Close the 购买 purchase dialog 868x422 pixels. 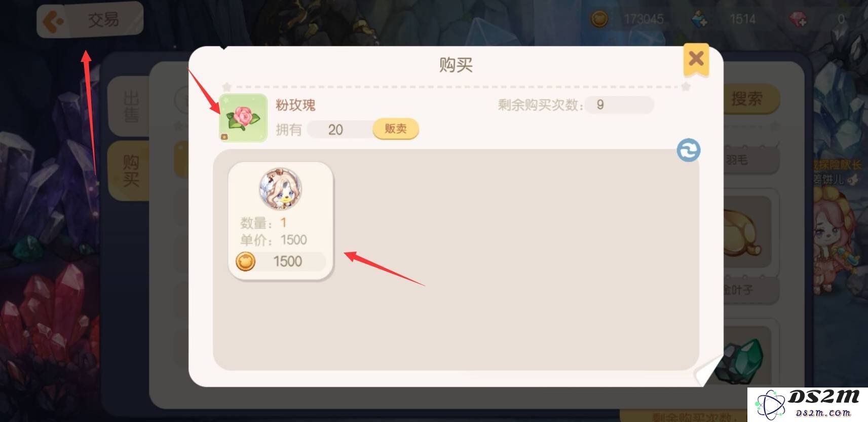(696, 59)
